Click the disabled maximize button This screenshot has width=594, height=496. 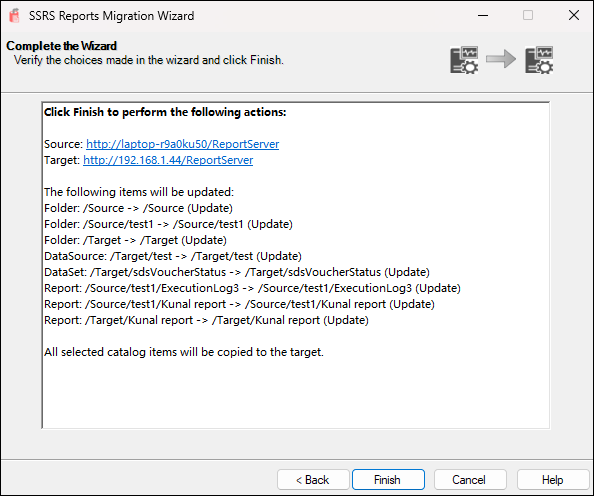pos(528,16)
